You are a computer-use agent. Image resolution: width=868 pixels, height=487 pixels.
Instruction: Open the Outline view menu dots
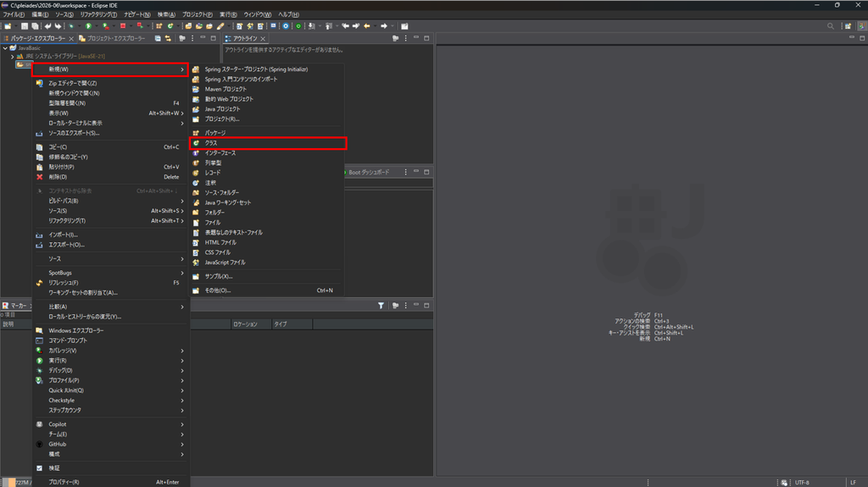(x=406, y=38)
